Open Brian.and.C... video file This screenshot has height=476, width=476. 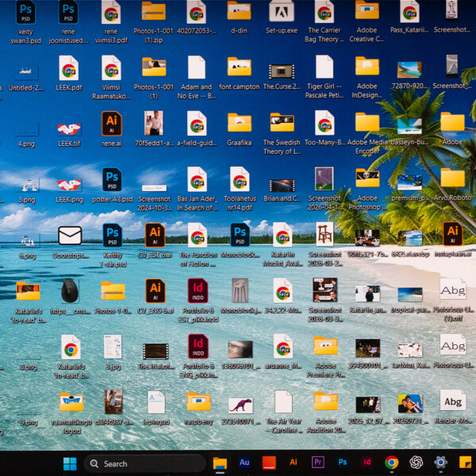282,186
